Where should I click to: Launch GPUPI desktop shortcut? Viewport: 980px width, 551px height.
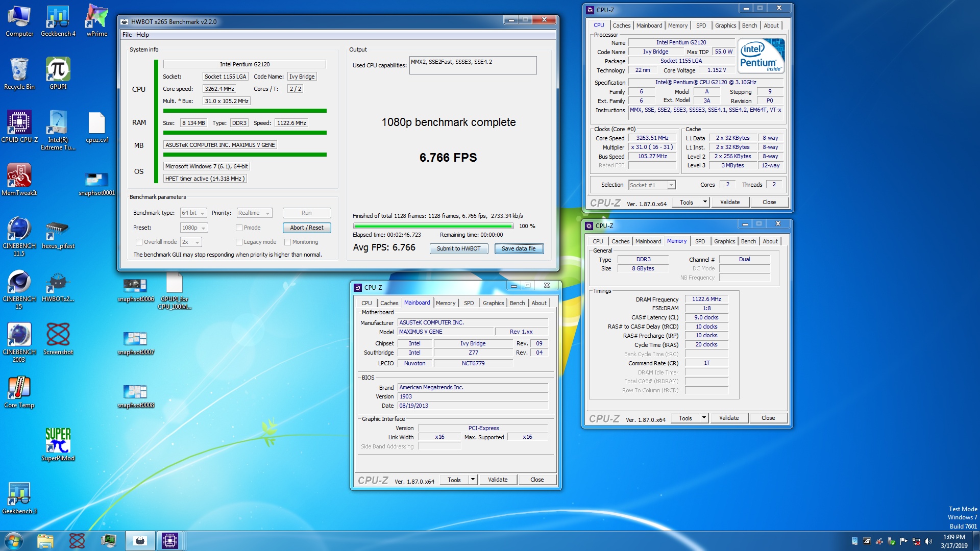(58, 74)
